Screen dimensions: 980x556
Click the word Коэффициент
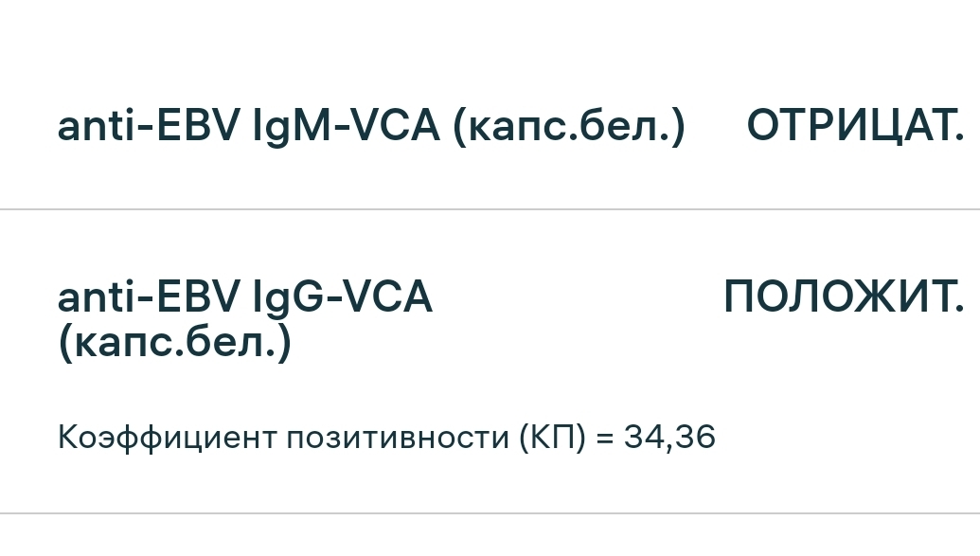click(167, 438)
